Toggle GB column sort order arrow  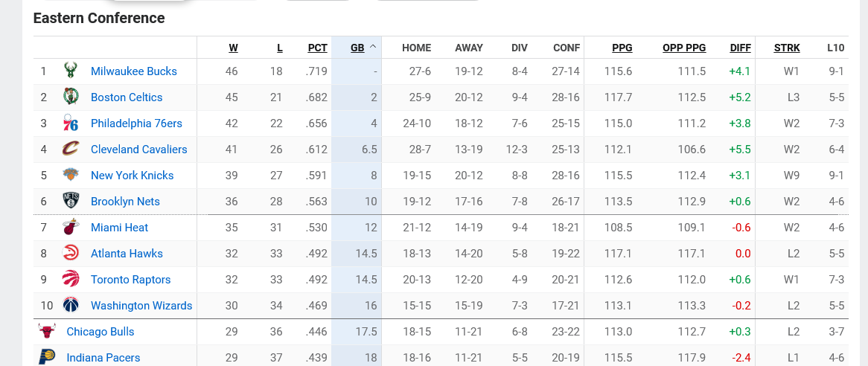coord(373,47)
